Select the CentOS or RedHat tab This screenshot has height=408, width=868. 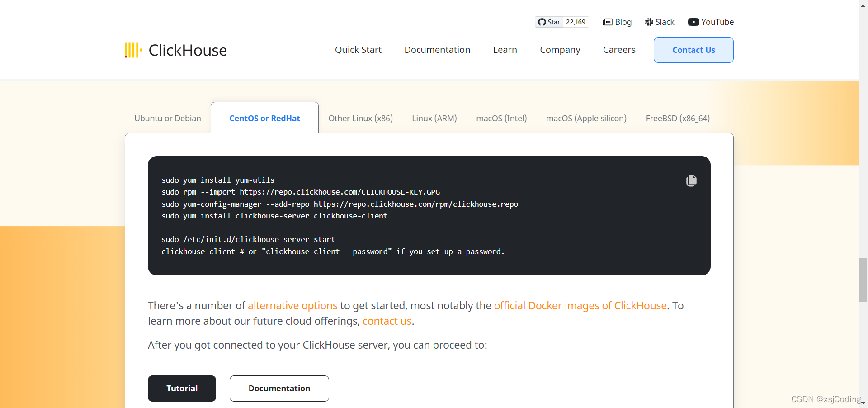coord(264,118)
